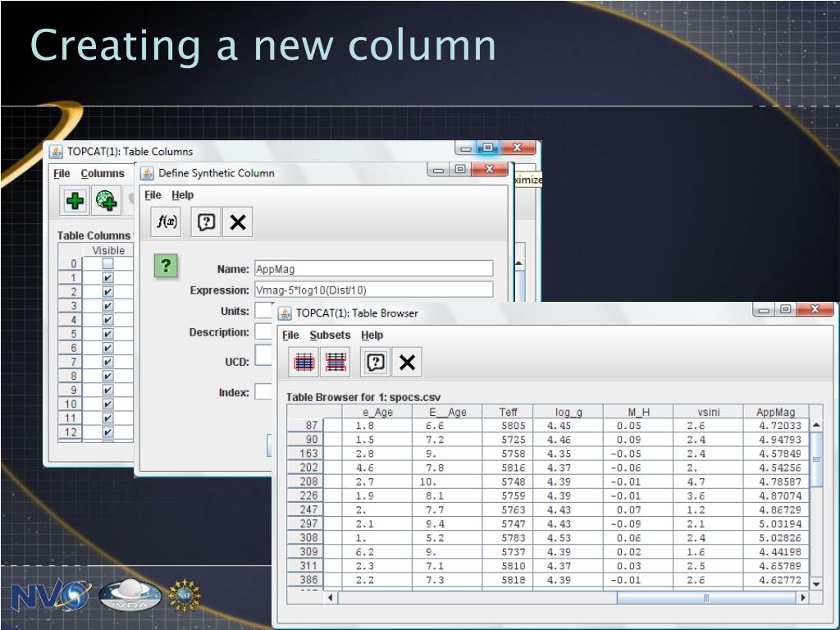Click the green question mark expression help
This screenshot has width=840, height=630.
point(166,266)
